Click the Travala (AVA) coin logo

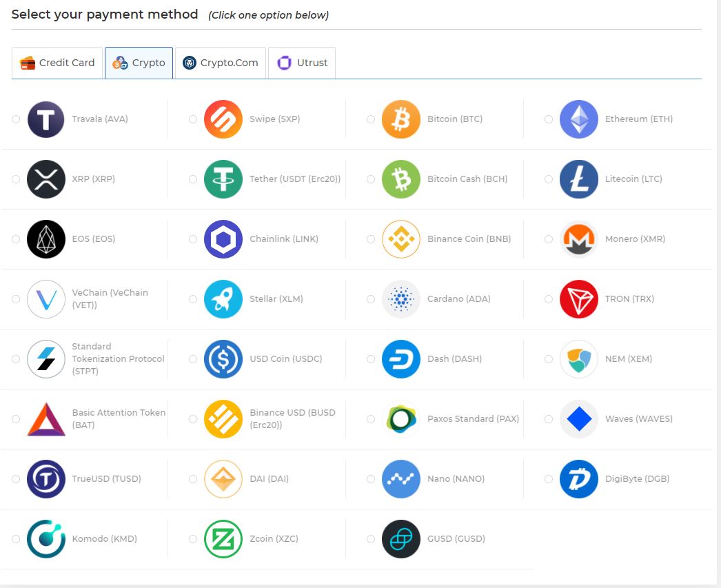pyautogui.click(x=46, y=119)
